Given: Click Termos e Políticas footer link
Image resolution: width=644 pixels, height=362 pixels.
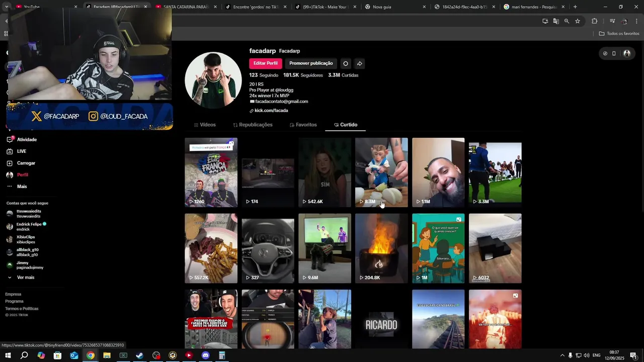Looking at the screenshot, I should click(22, 309).
